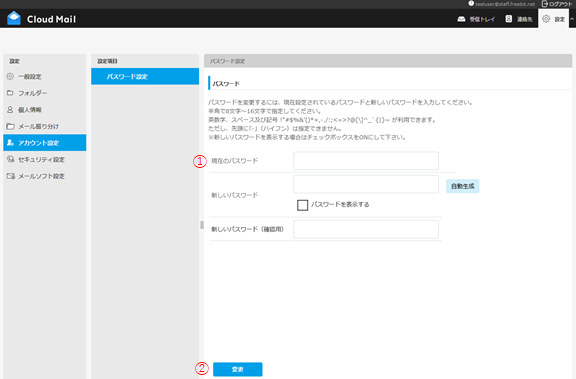Click the user account icon beside email address
The image size is (576, 379).
pos(471,4)
